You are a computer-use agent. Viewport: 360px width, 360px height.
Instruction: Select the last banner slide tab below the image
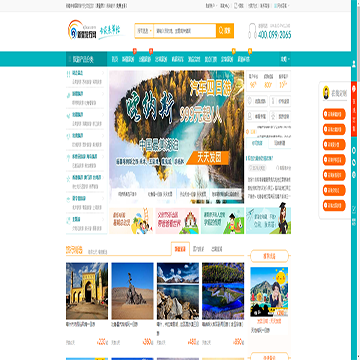click(225, 194)
